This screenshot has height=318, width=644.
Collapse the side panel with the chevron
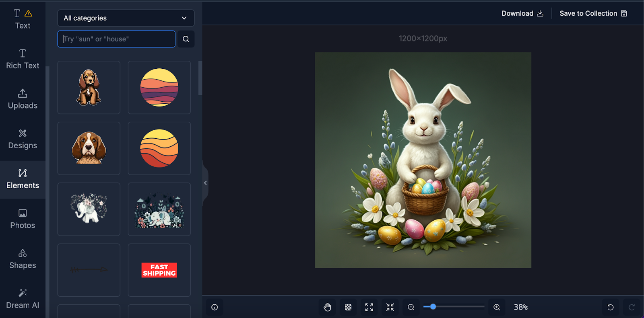[x=205, y=183]
